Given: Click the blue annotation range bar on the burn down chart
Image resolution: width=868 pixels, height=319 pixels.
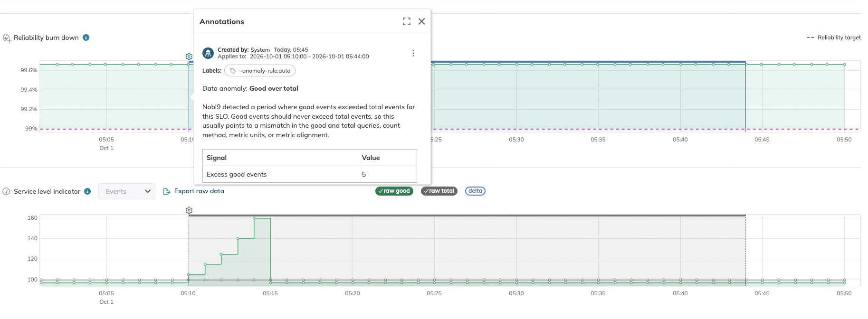Looking at the screenshot, I should tap(588, 62).
